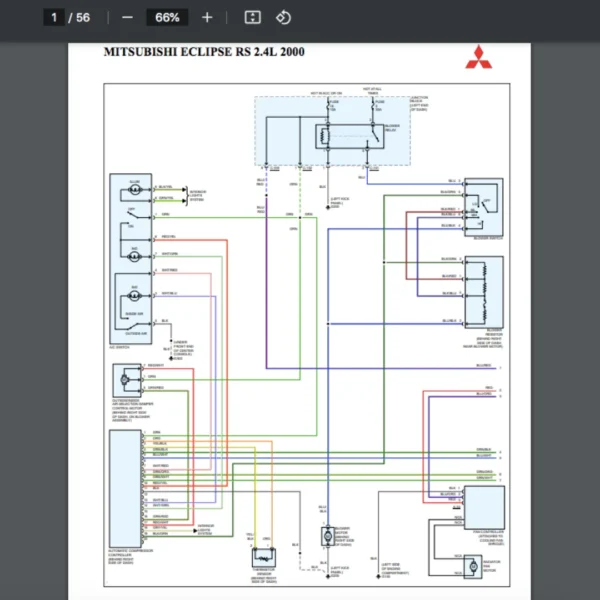Viewport: 600px width, 600px height.
Task: Click the junction block dashed box
Action: tap(332, 130)
